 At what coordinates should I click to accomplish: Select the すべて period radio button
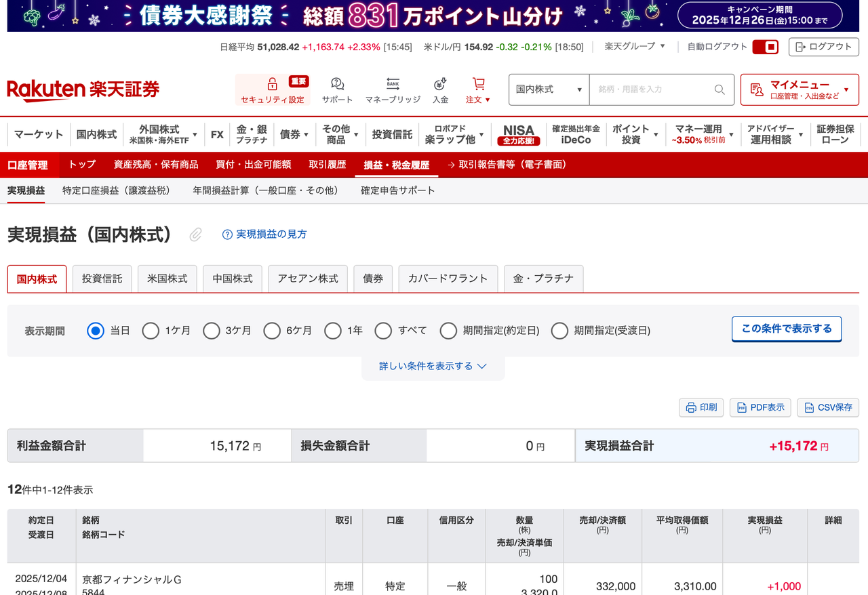(x=383, y=331)
